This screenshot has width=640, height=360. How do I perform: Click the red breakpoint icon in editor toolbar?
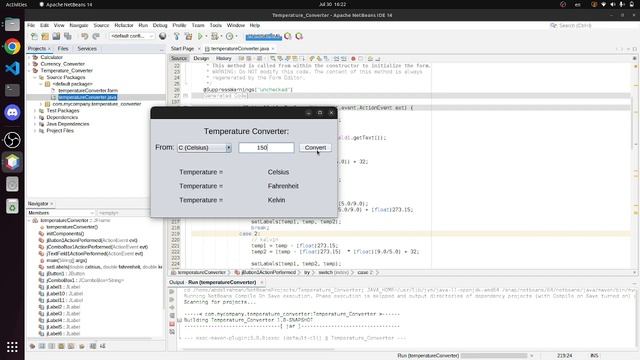pyautogui.click(x=353, y=59)
